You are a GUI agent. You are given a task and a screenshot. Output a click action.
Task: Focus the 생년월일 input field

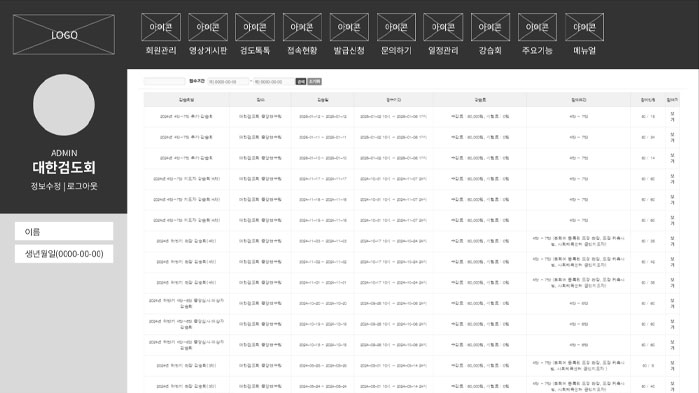[x=64, y=254]
